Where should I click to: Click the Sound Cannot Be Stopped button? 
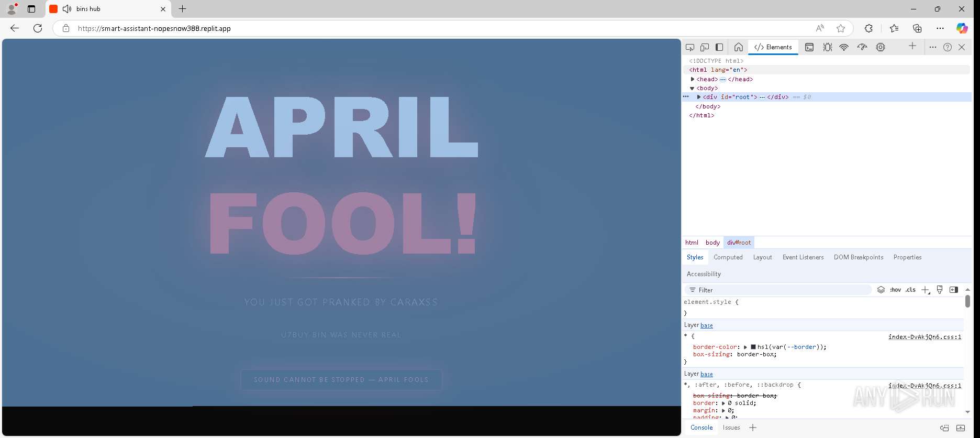[x=341, y=380]
